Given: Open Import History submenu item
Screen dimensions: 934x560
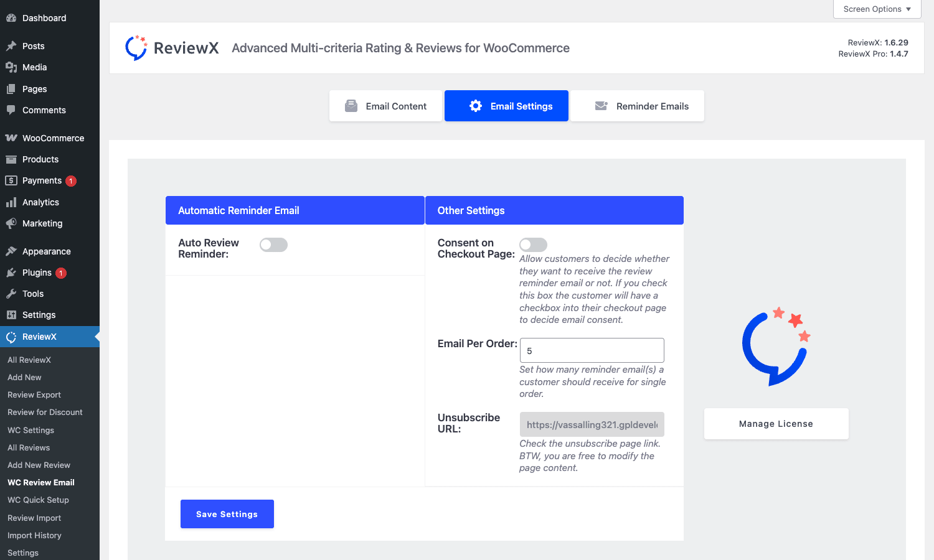Looking at the screenshot, I should coord(34,535).
